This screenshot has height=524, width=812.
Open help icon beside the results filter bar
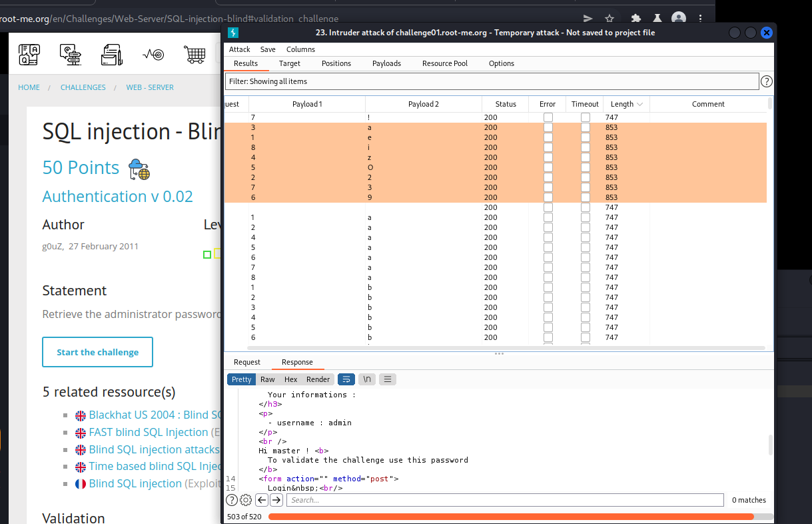pos(767,81)
